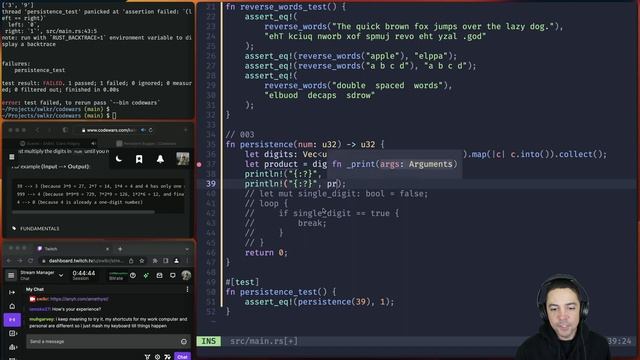Open the Twitch browser three-dot menu

(x=187, y=260)
